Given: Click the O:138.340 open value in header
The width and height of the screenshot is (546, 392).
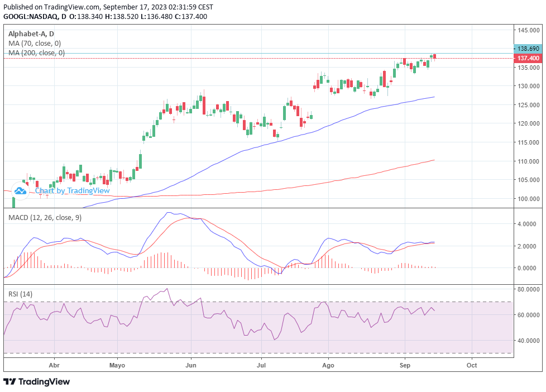Looking at the screenshot, I should [86, 17].
